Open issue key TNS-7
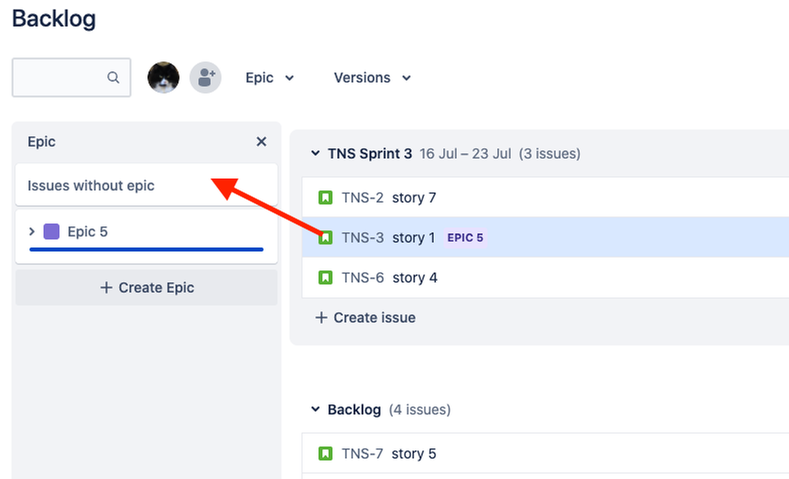 pyautogui.click(x=362, y=454)
